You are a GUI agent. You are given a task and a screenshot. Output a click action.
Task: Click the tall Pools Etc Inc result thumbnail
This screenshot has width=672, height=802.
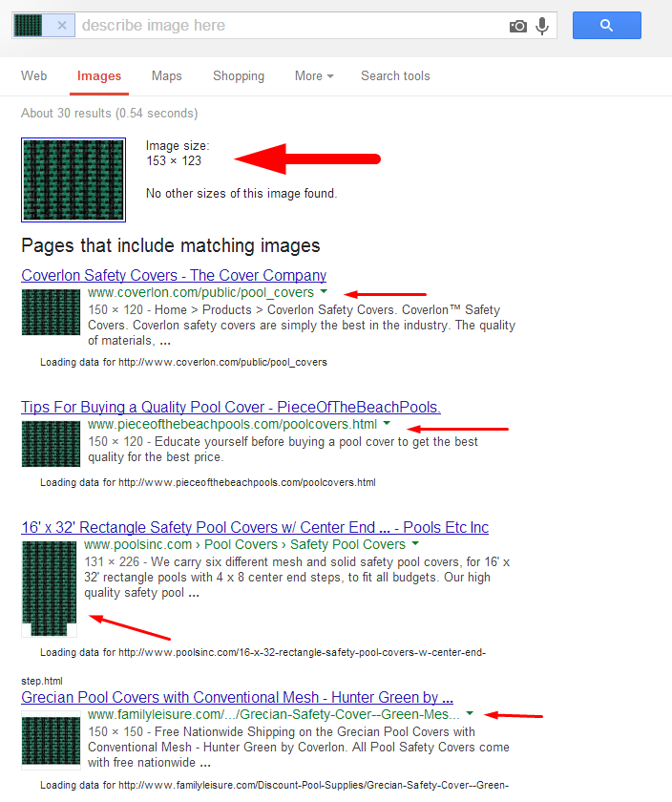pyautogui.click(x=49, y=589)
